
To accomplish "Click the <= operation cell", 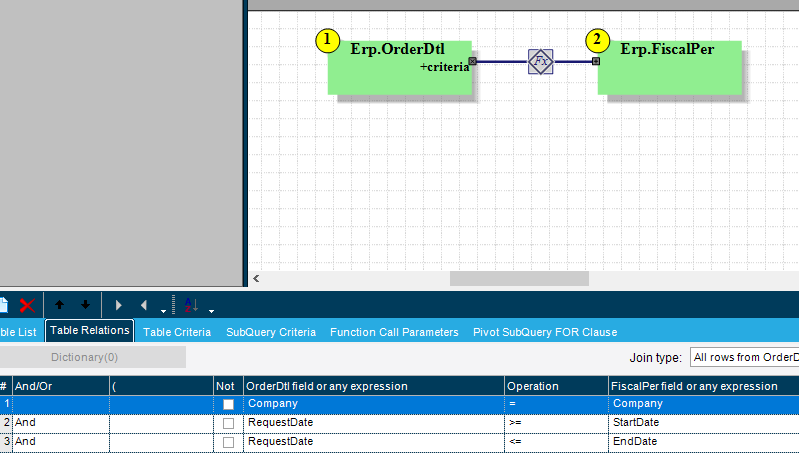I will [556, 442].
